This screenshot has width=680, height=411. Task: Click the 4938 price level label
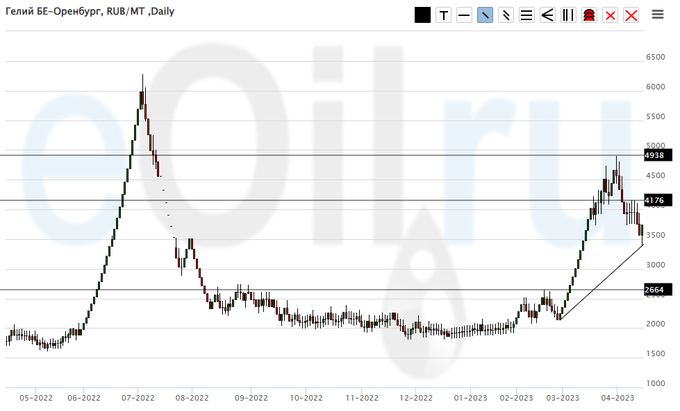tap(655, 155)
